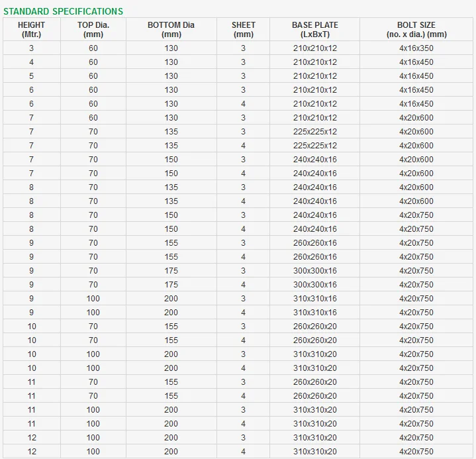476x459 pixels.
Task: Click the bolt size cell in the 4 m row
Action: pyautogui.click(x=416, y=62)
